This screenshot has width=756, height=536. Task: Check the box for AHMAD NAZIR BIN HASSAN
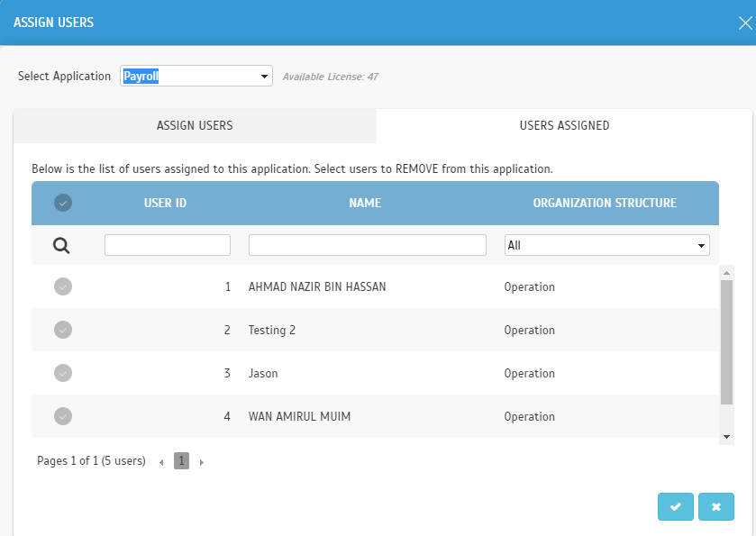click(63, 286)
